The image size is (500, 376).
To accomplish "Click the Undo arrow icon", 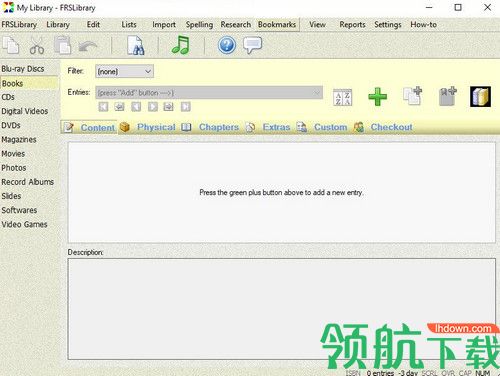I will (88, 46).
